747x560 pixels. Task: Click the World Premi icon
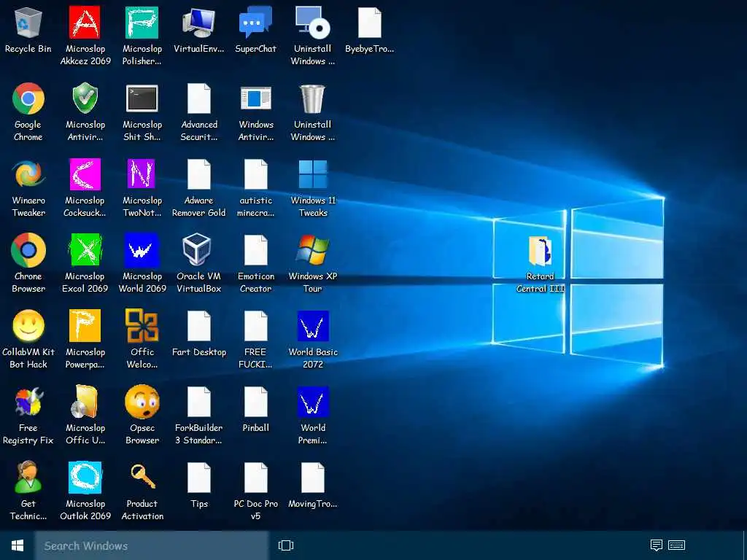point(313,402)
